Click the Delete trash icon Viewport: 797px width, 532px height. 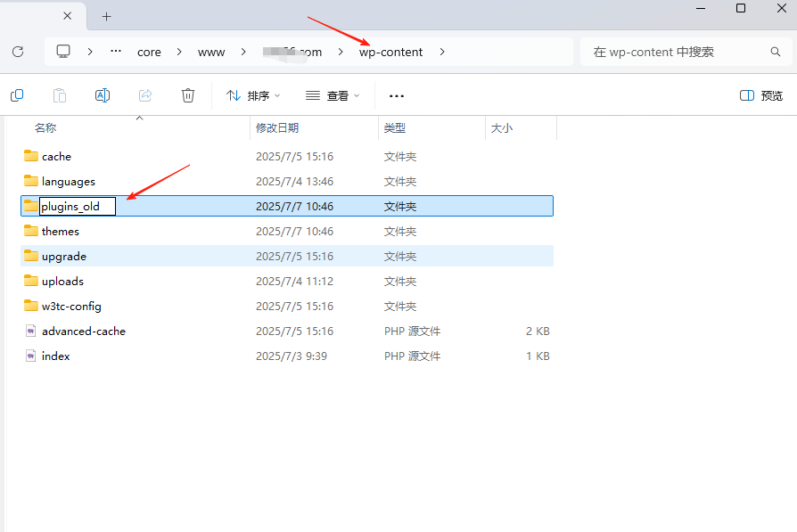187,95
